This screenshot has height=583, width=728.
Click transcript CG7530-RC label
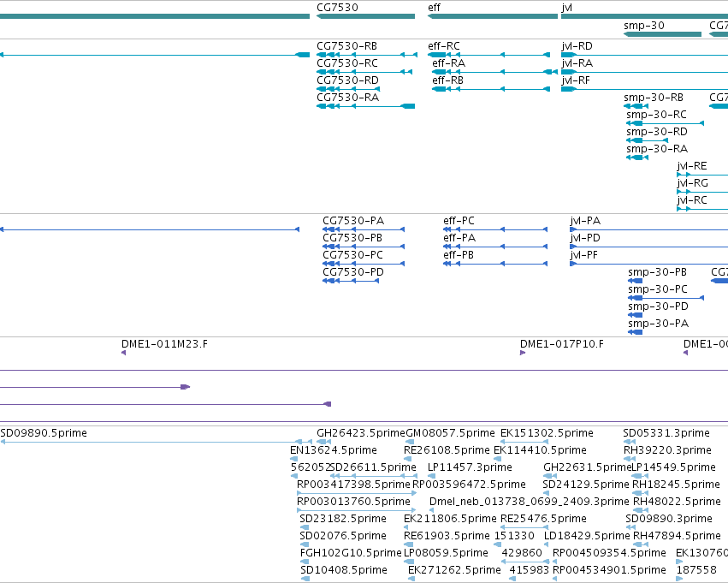tap(347, 63)
